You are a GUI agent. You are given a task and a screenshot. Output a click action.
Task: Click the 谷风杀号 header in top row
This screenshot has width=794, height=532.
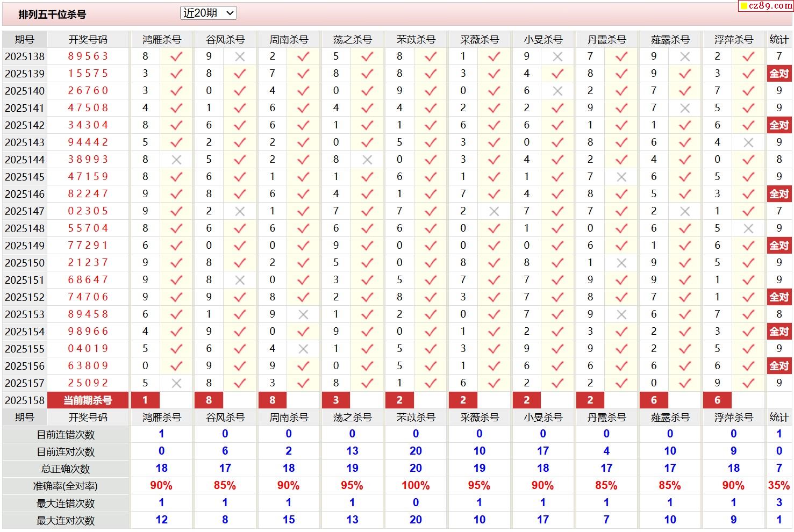225,40
